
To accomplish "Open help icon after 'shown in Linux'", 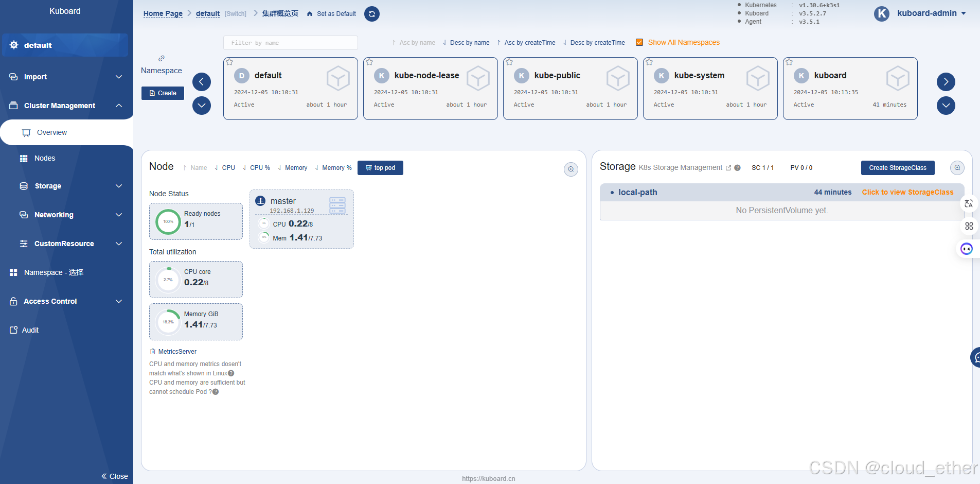I will 231,373.
